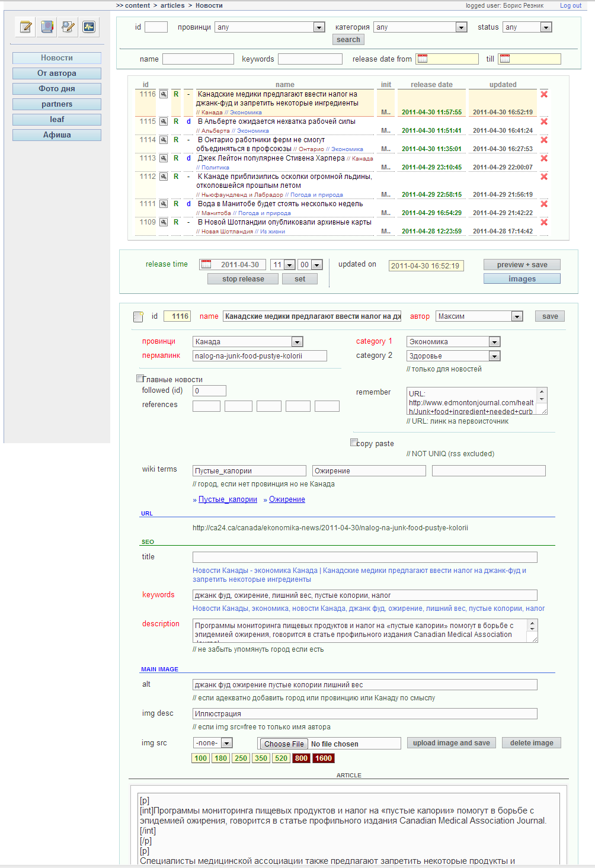Click upload image and save button
This screenshot has width=595, height=868.
point(452,743)
